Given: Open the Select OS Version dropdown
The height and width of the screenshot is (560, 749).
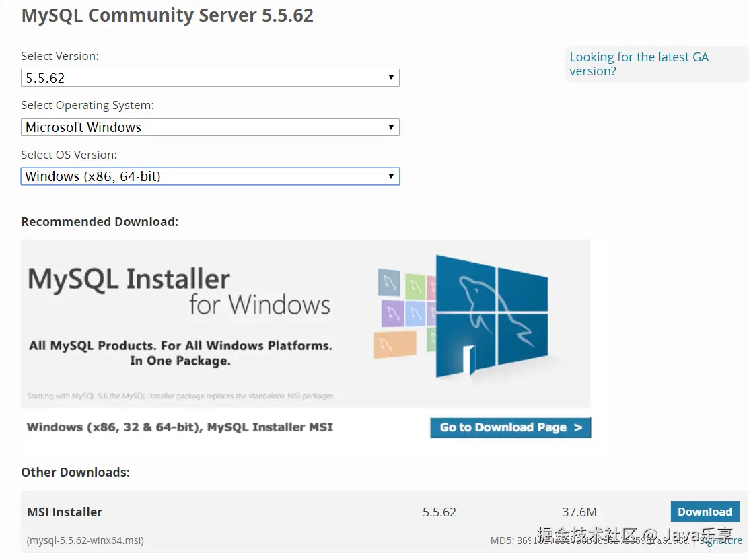Looking at the screenshot, I should [210, 176].
